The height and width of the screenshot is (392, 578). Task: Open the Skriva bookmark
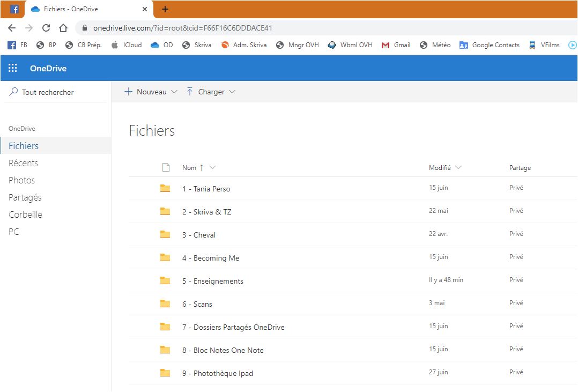point(197,45)
